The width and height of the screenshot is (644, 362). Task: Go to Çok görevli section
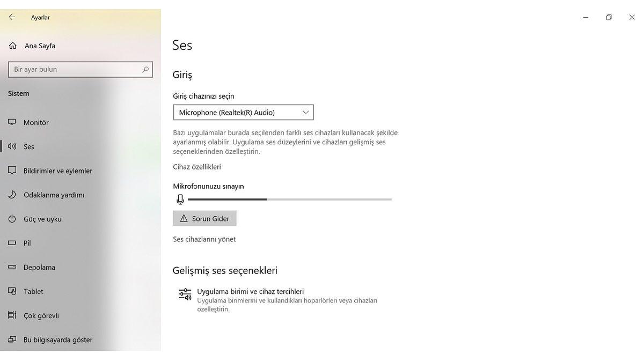[x=41, y=315]
